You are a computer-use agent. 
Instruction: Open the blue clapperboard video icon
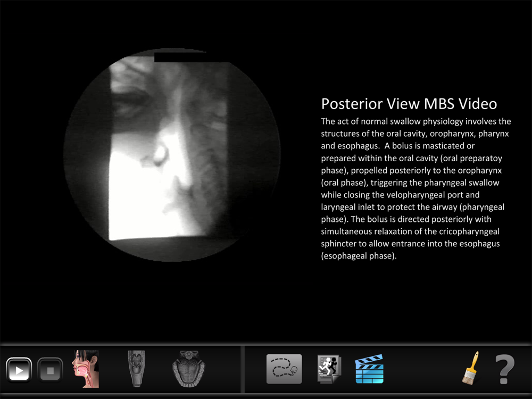click(369, 369)
